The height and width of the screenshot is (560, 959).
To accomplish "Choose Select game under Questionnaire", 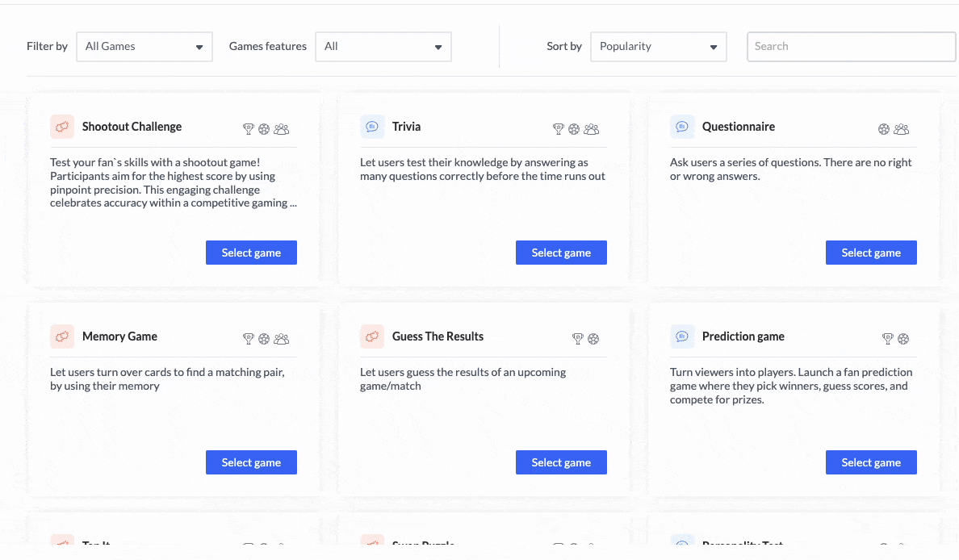I will pyautogui.click(x=871, y=253).
